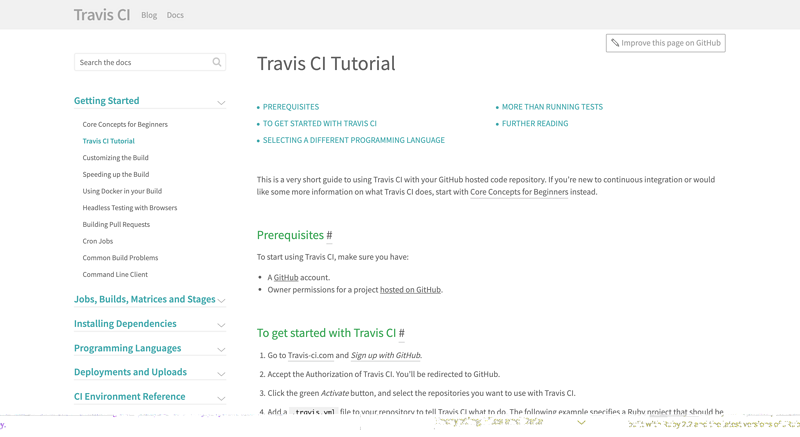
Task: Open Using Docker in your Build
Action: pyautogui.click(x=122, y=191)
